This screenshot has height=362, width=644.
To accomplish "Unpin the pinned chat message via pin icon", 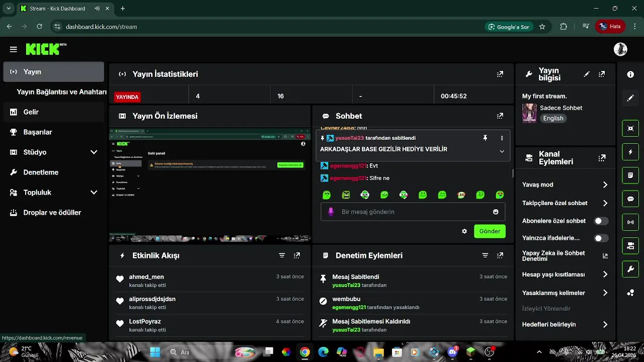I will [485, 138].
